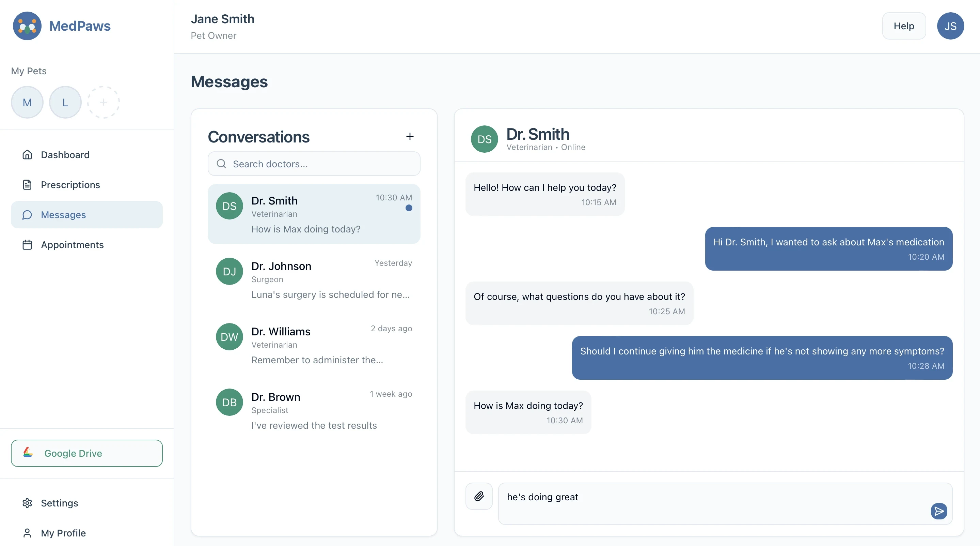
Task: Focus the Search doctors field
Action: (x=314, y=164)
